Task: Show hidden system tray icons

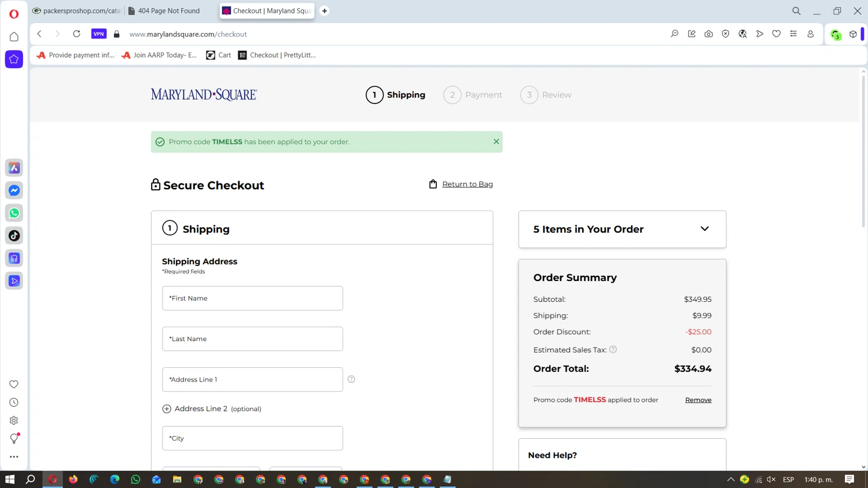Action: tap(731, 479)
